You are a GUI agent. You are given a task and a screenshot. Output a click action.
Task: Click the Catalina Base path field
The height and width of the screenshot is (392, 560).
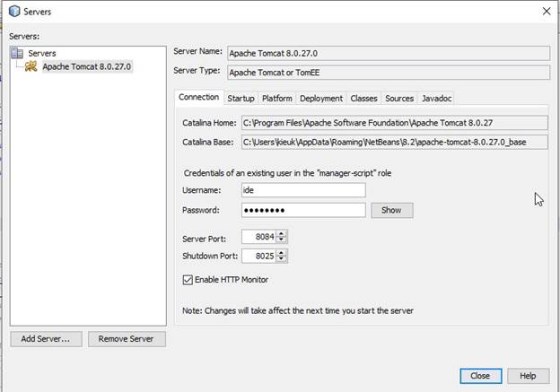tap(395, 142)
